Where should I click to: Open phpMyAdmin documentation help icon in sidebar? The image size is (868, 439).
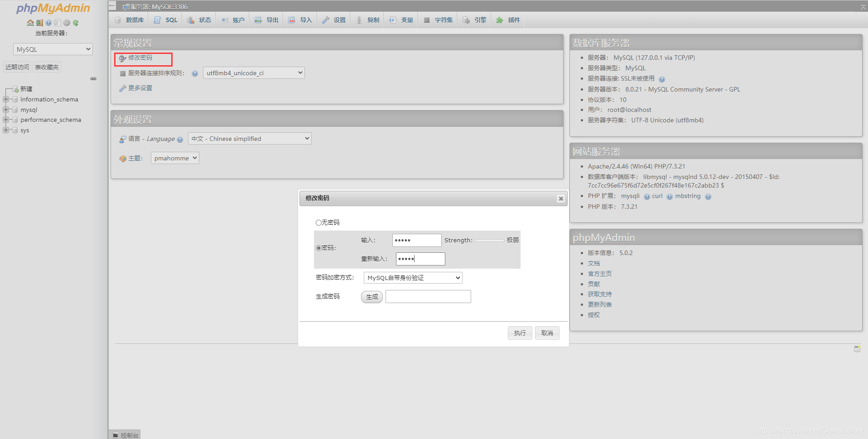48,23
